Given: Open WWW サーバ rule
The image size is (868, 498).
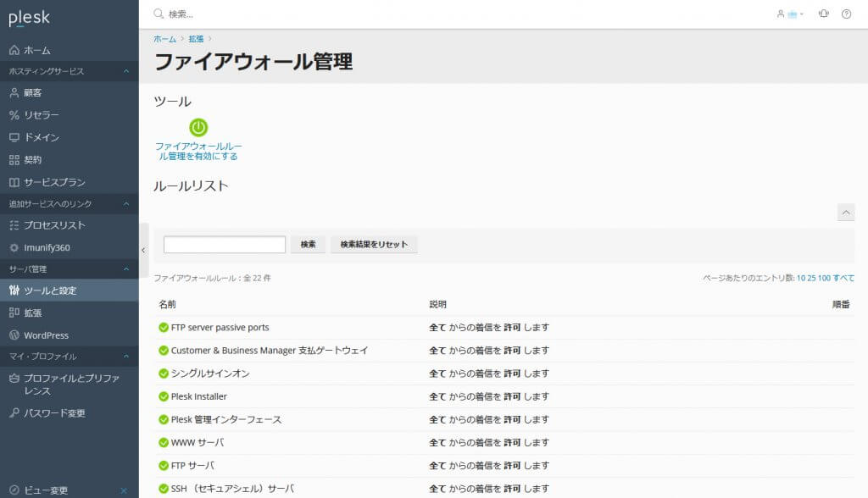Looking at the screenshot, I should pyautogui.click(x=197, y=443).
